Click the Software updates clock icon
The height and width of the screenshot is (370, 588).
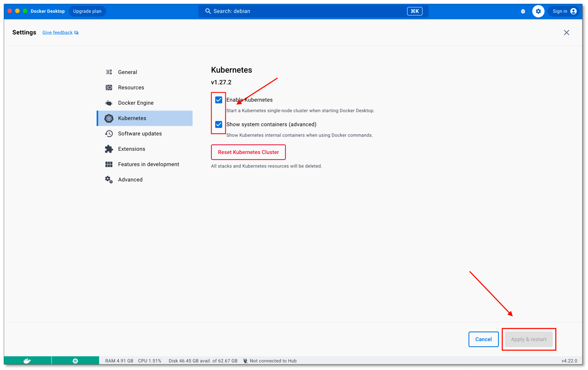tap(109, 134)
